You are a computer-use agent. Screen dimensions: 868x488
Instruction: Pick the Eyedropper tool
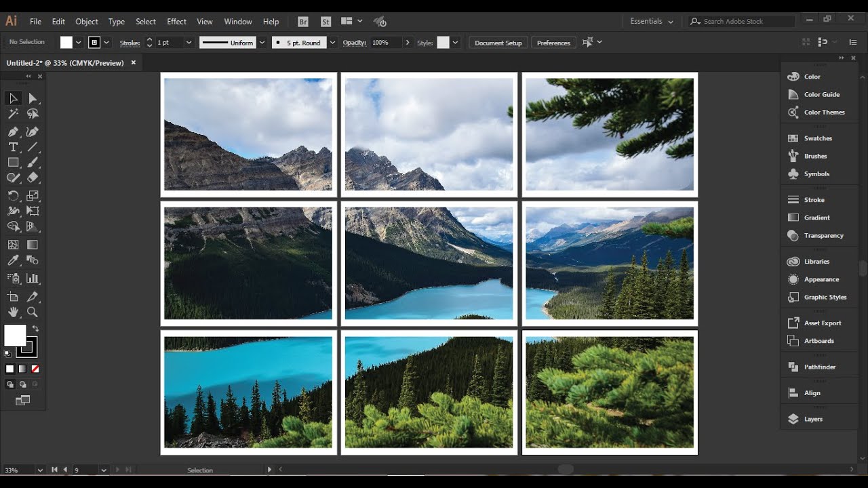[x=13, y=260]
